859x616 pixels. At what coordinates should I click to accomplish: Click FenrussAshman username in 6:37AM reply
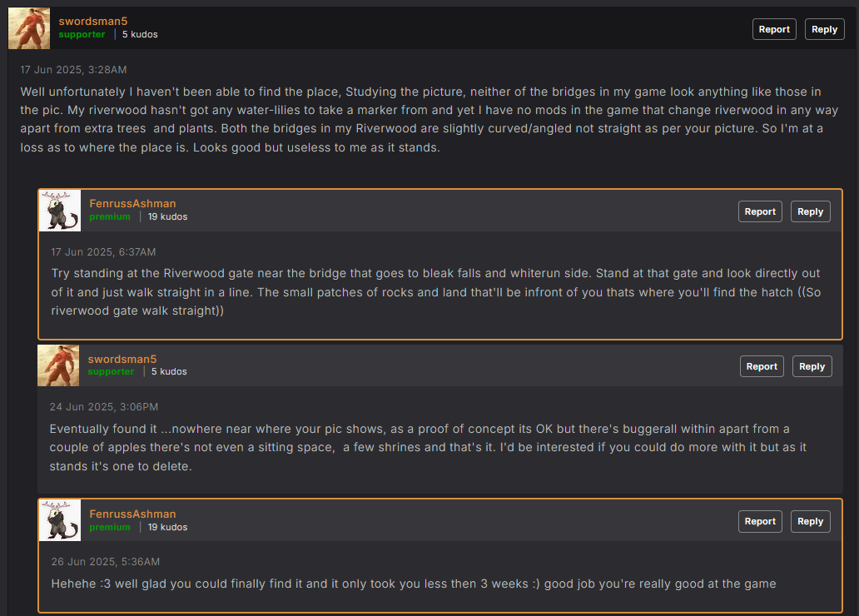[x=132, y=203]
